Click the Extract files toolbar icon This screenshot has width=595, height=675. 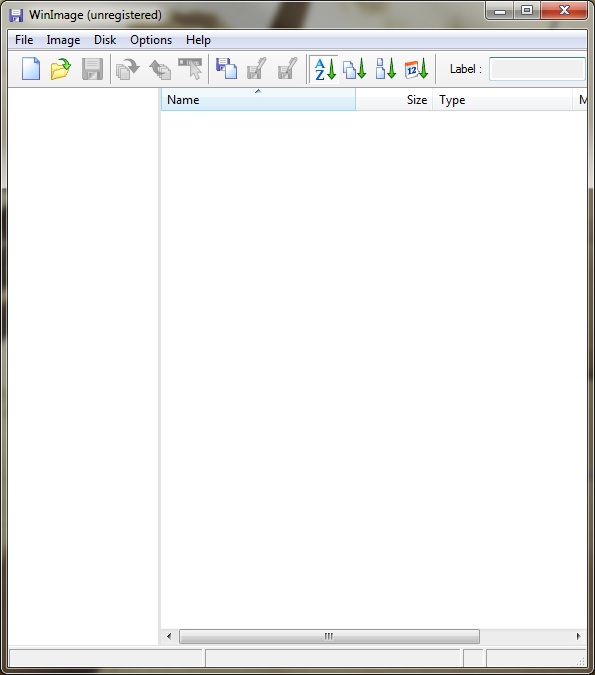(128, 69)
